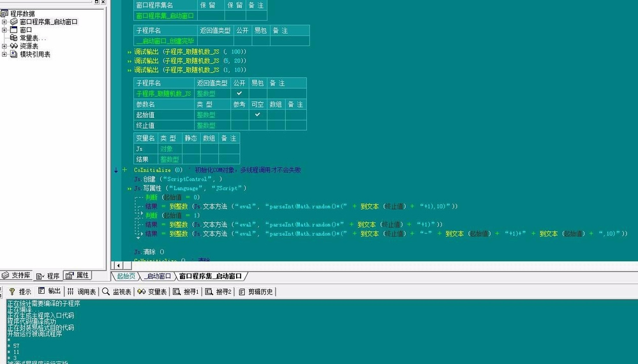638x364 pixels.
Task: Click the horizontal scrollbar left arrow
Action: (119, 266)
